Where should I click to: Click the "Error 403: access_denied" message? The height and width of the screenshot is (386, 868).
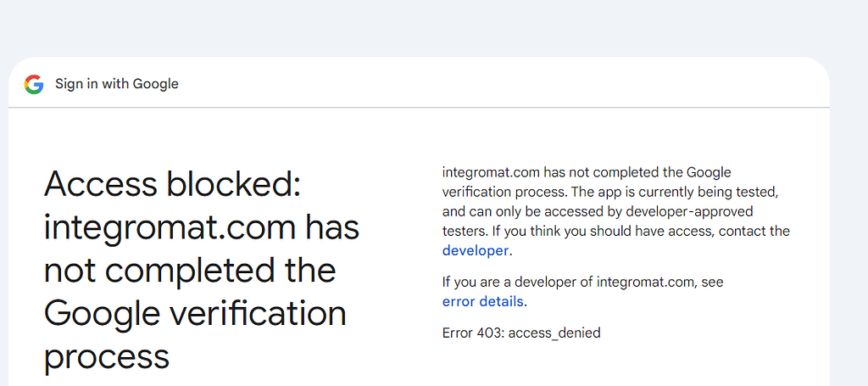521,333
